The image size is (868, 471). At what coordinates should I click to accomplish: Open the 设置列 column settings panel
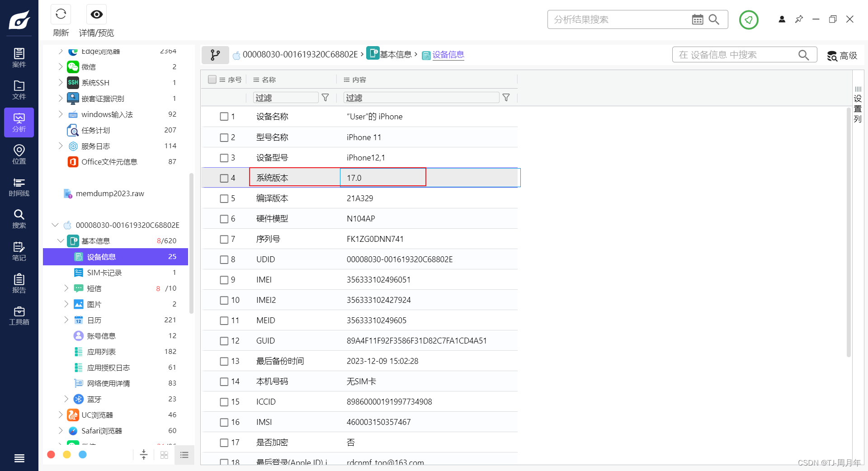858,105
